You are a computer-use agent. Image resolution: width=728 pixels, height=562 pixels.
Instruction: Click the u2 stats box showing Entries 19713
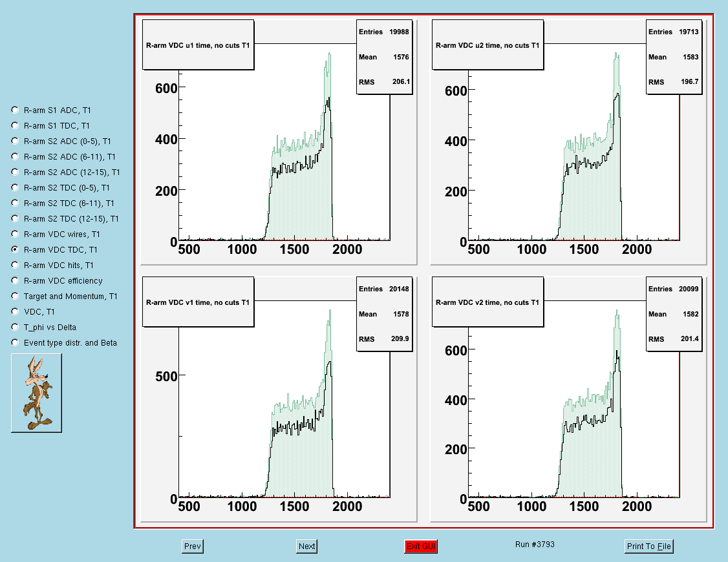pyautogui.click(x=674, y=57)
